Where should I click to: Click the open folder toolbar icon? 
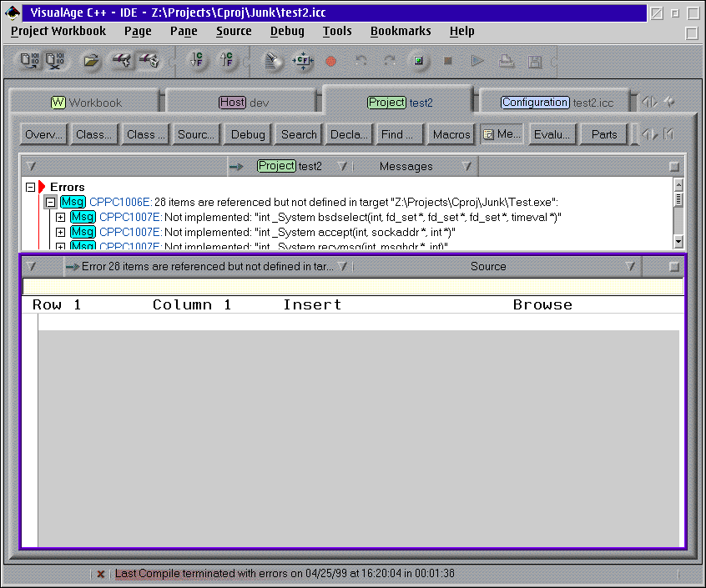(92, 60)
